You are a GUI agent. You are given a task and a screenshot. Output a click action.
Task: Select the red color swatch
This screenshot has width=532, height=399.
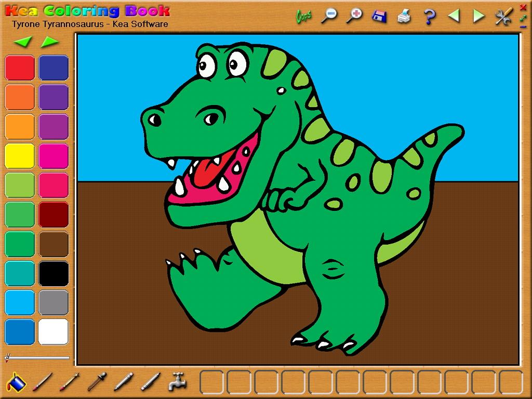(x=19, y=67)
